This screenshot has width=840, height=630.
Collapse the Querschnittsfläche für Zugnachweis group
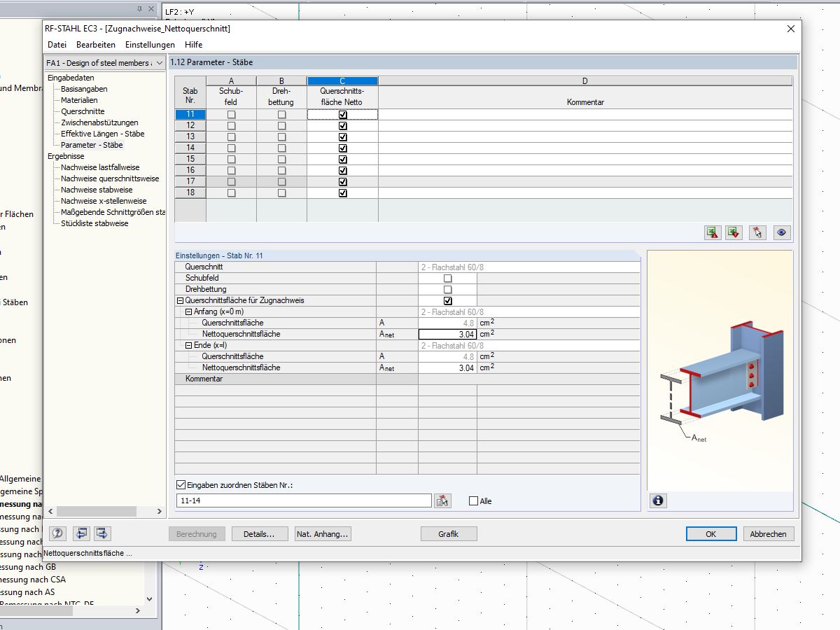click(180, 301)
